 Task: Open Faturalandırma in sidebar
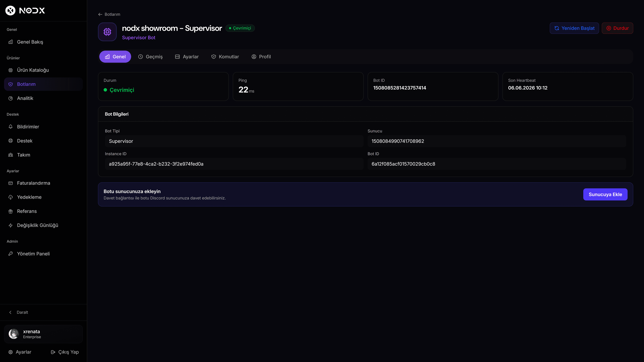point(43,183)
